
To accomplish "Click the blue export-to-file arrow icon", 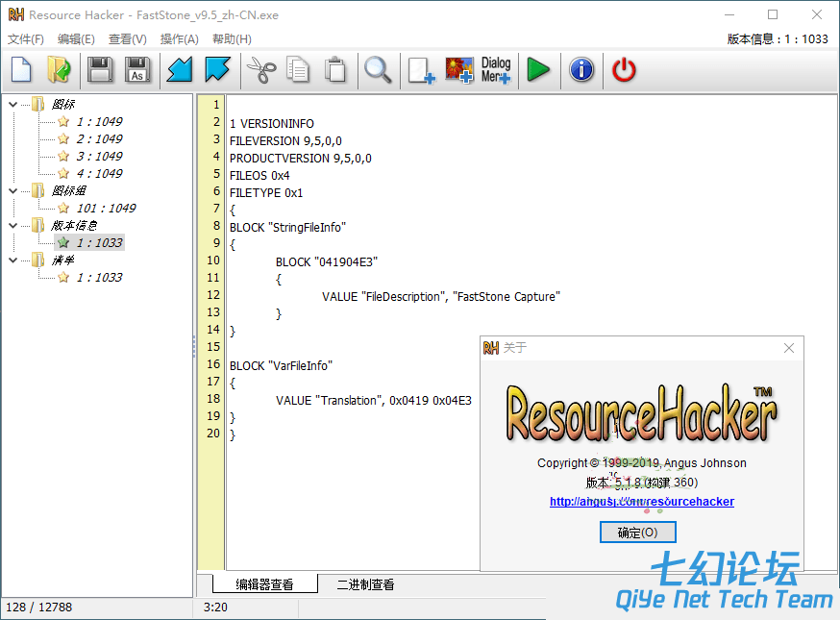I will pyautogui.click(x=217, y=69).
